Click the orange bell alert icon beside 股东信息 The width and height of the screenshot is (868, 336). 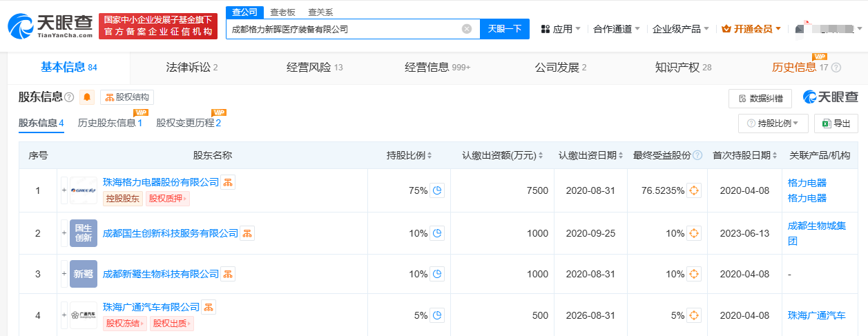point(87,97)
